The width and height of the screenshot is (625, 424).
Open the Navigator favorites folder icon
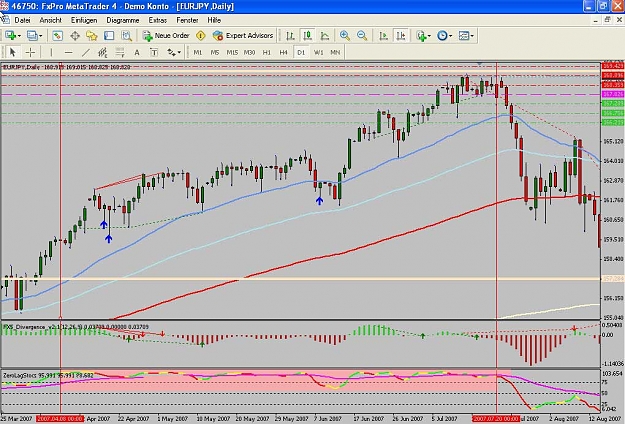(92, 36)
